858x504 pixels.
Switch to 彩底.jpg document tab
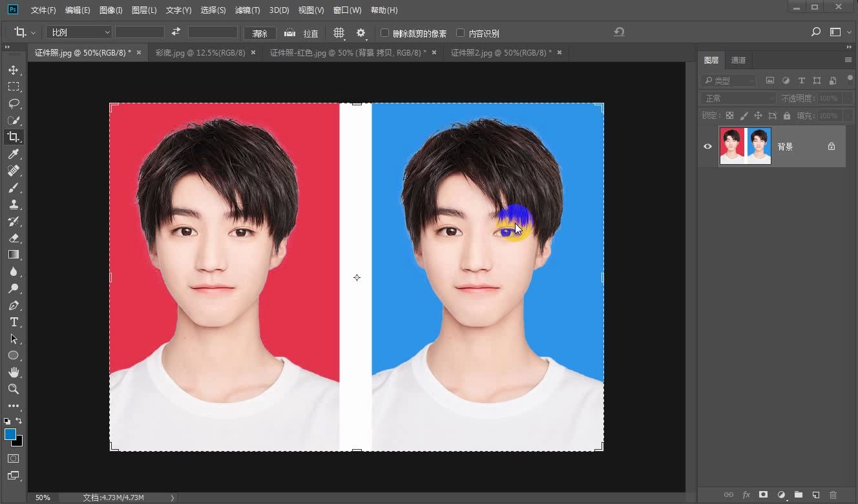[x=200, y=53]
